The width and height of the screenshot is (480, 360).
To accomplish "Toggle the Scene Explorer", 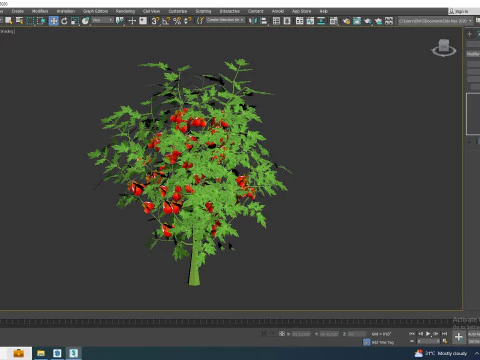I will tap(276, 21).
